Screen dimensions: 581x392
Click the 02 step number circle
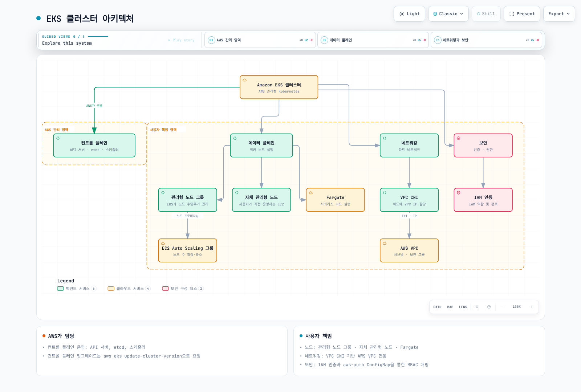[324, 40]
